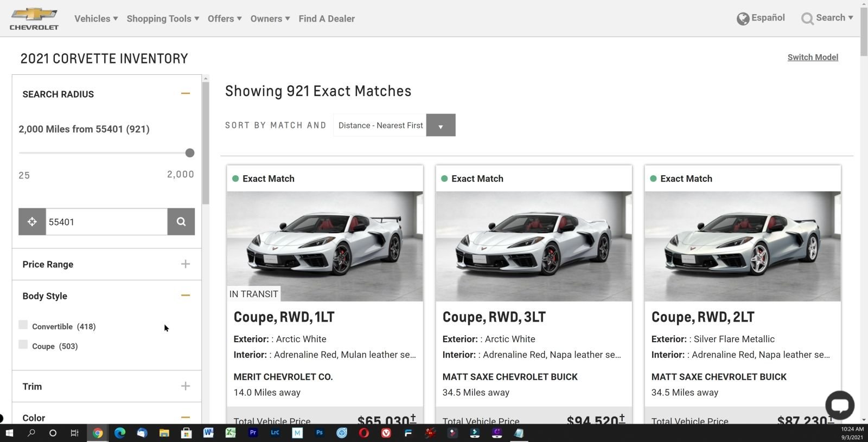Click 'IN TRANSIT' badge on first car
868x442 pixels.
click(253, 294)
